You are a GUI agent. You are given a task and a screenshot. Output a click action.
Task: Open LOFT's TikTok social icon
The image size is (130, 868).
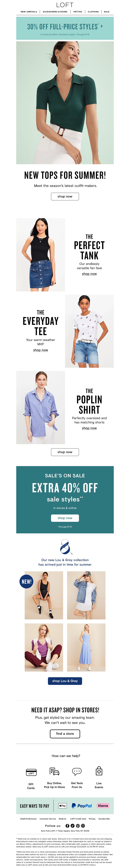click(x=73, y=825)
